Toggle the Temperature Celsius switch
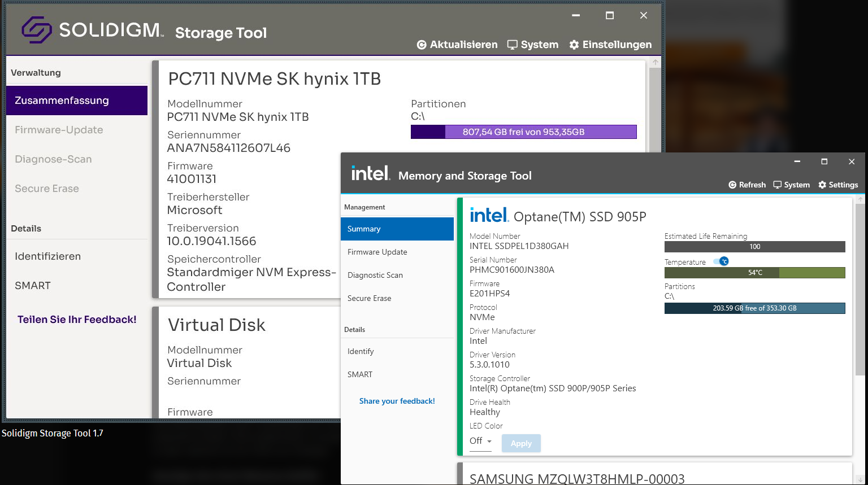The width and height of the screenshot is (868, 485). pos(721,261)
